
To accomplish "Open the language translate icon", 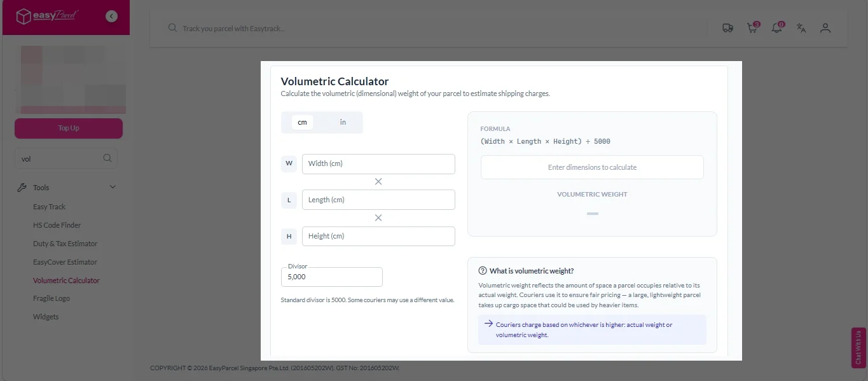I will (801, 28).
